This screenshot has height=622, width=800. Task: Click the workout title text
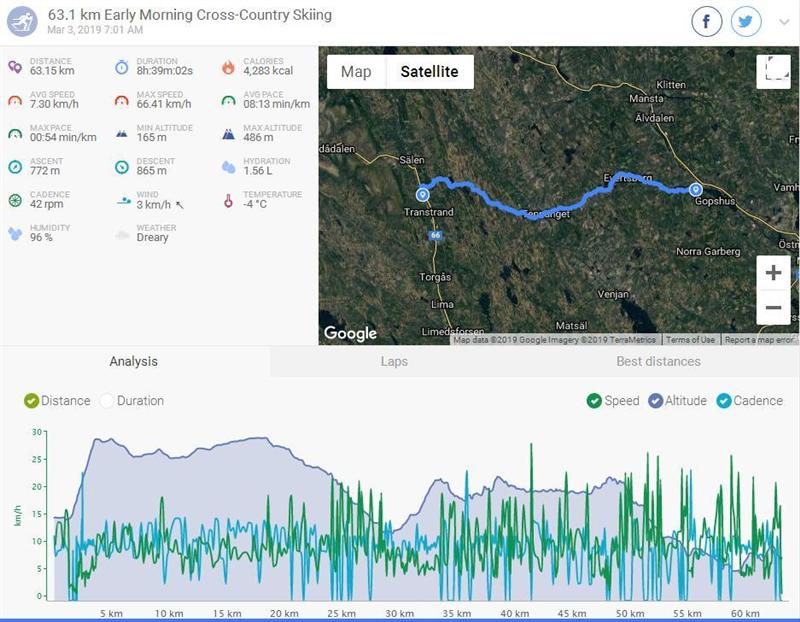click(x=190, y=15)
